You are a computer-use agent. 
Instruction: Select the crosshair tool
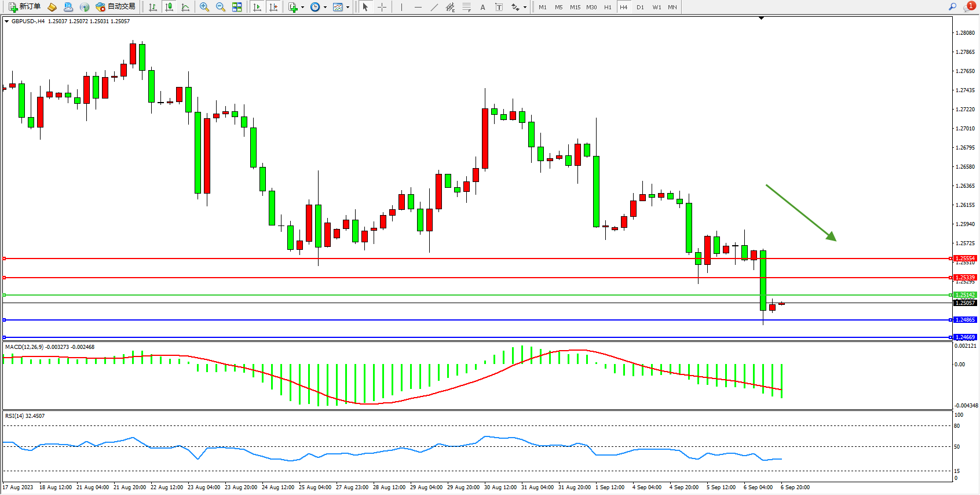[x=382, y=7]
